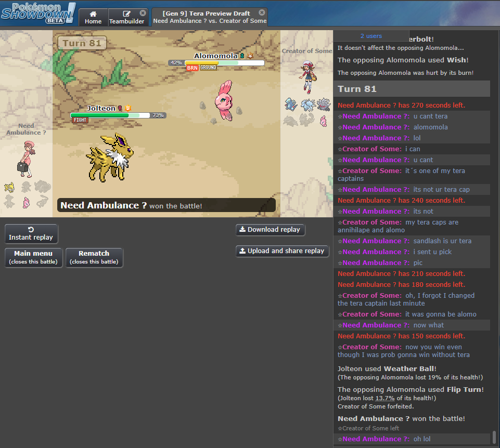Viewport: 500px width, 448px height.
Task: Click the Rematch button
Action: (x=94, y=257)
